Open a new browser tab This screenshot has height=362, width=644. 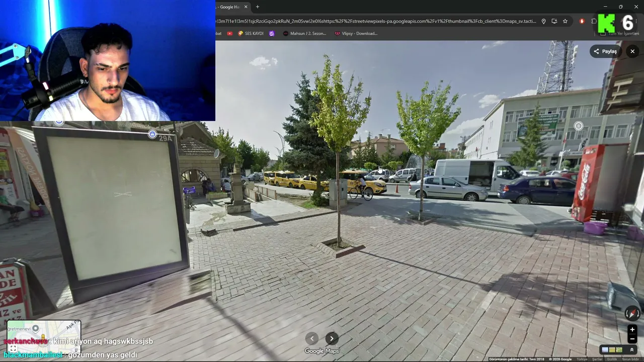tap(258, 7)
